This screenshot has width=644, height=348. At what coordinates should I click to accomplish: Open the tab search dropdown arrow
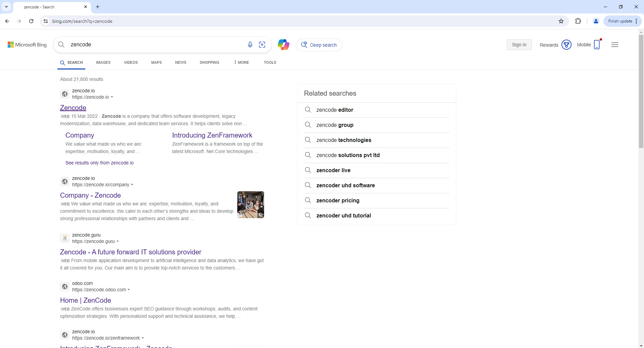click(x=6, y=7)
